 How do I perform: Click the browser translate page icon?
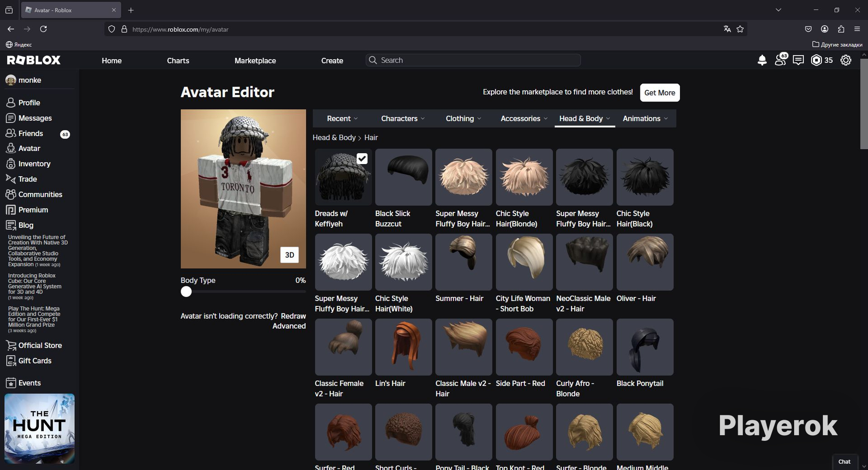click(x=727, y=29)
